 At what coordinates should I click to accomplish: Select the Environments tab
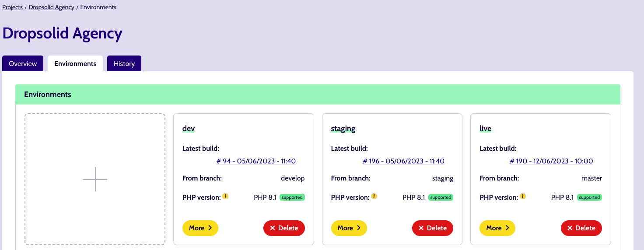[75, 63]
